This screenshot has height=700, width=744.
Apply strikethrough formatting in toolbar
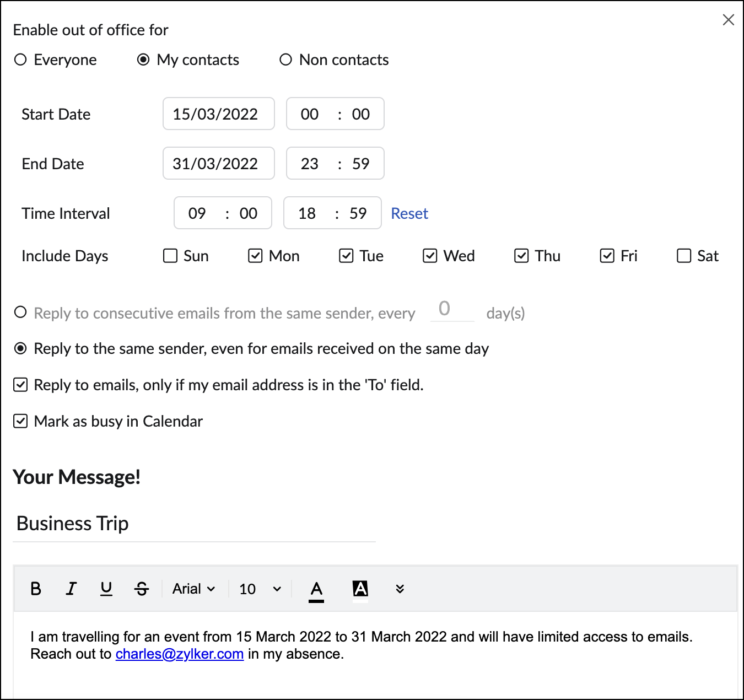(142, 589)
